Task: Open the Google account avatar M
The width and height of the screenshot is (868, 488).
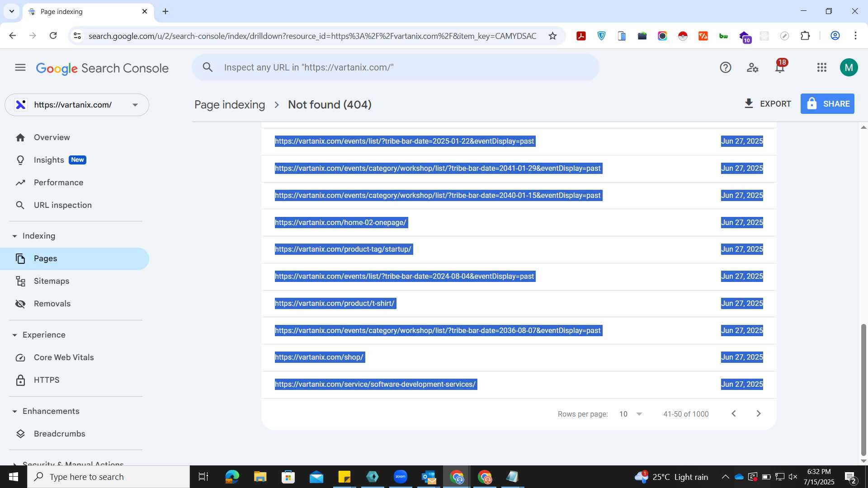Action: [849, 68]
